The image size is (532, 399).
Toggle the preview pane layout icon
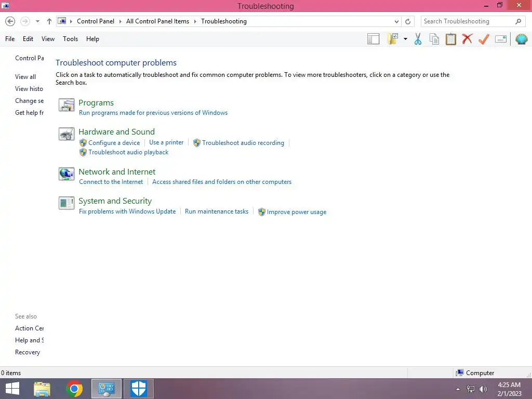373,39
